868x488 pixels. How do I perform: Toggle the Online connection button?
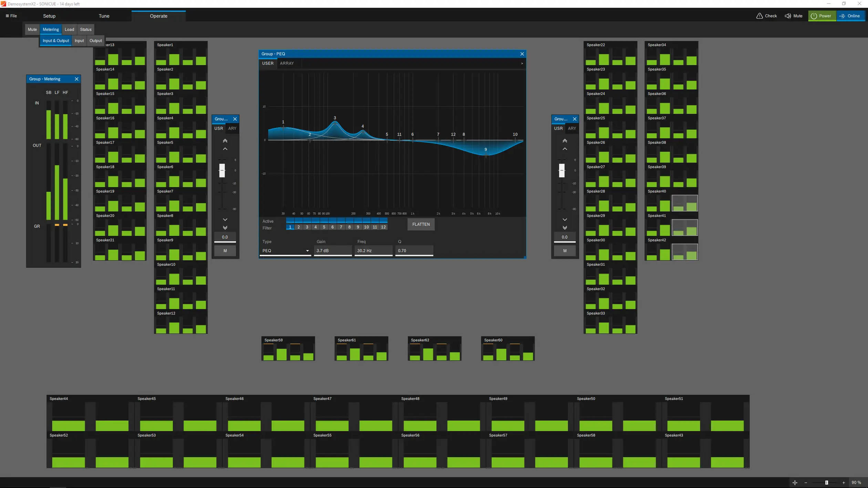pyautogui.click(x=850, y=16)
